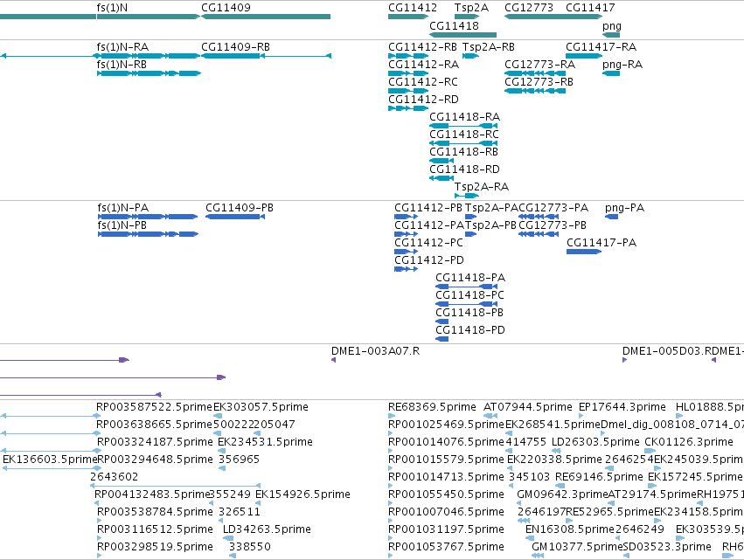Click protein label CG11418-PD
744x560 pixels.
tap(470, 331)
